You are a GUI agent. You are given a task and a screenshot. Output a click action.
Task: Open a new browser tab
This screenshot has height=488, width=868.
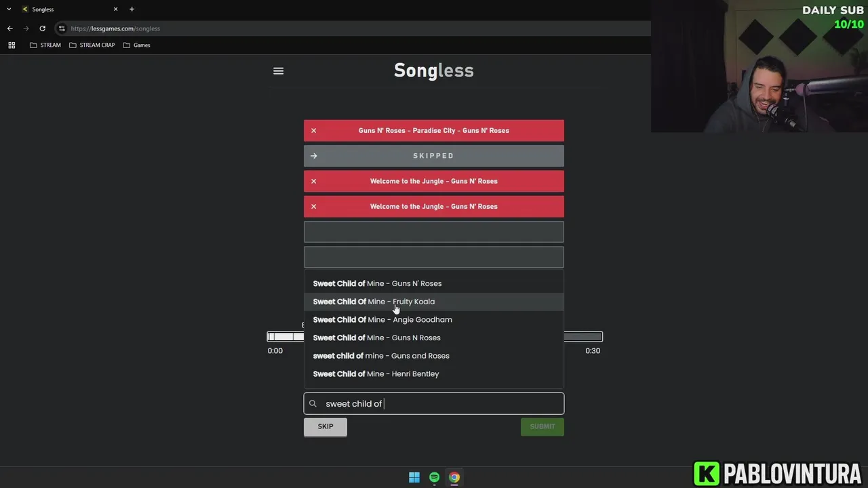pos(132,9)
